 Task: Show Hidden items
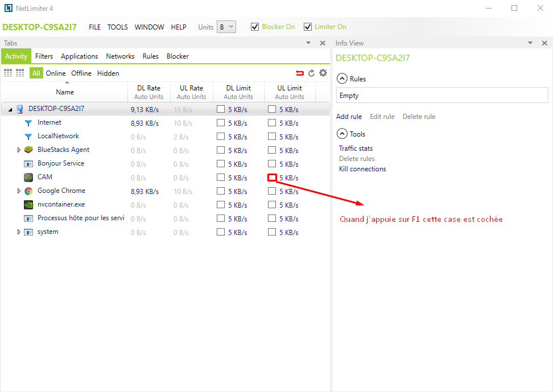coord(108,73)
